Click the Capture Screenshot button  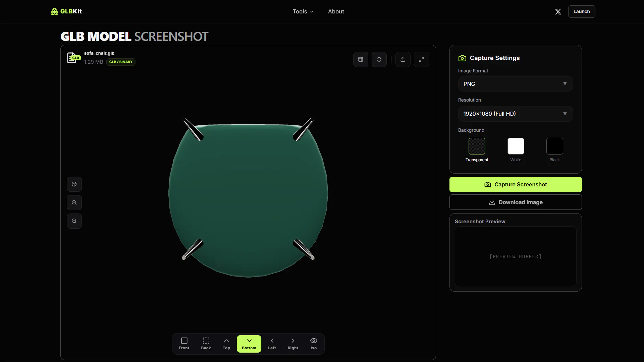pos(516,185)
